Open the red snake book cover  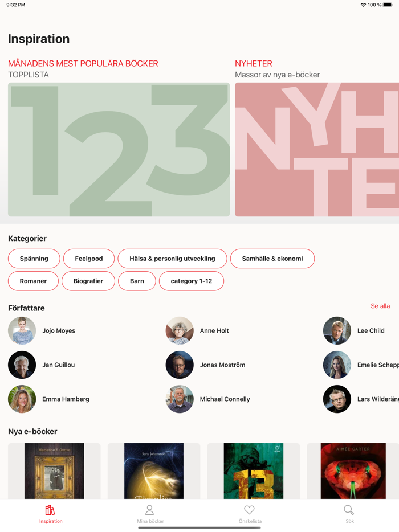coord(353,471)
